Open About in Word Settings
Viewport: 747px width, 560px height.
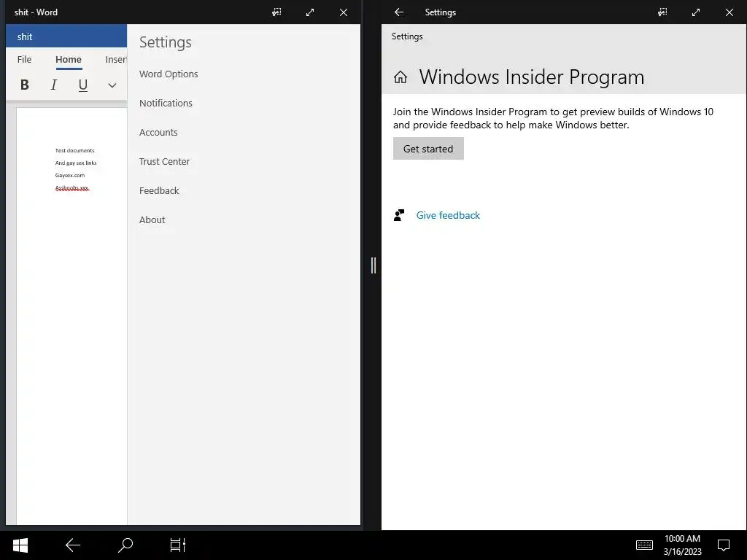152,219
